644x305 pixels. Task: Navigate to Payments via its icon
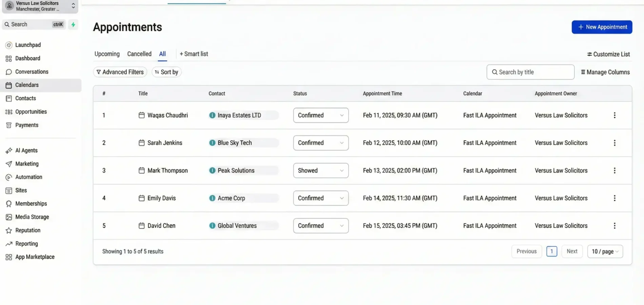point(8,125)
